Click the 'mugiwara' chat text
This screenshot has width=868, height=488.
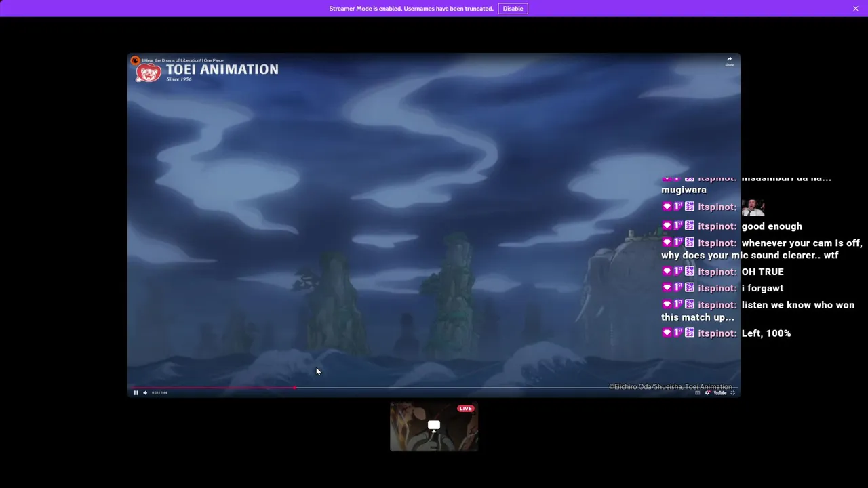[x=684, y=190]
